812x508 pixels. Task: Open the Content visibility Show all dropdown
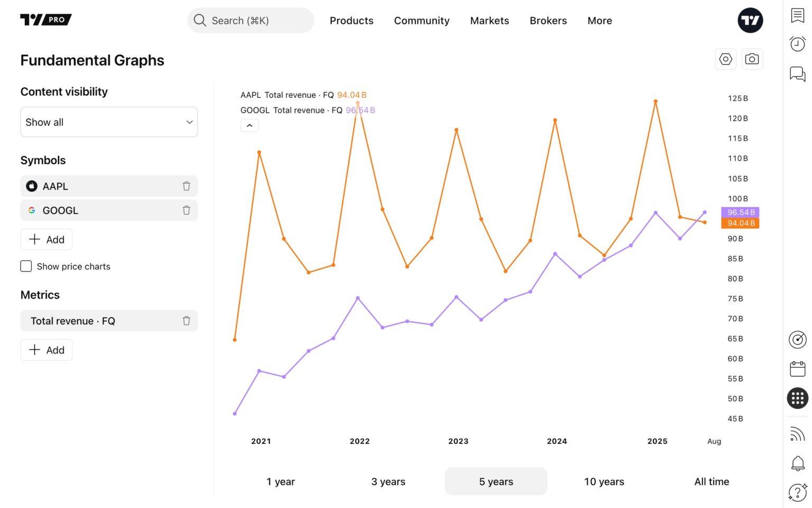(109, 122)
